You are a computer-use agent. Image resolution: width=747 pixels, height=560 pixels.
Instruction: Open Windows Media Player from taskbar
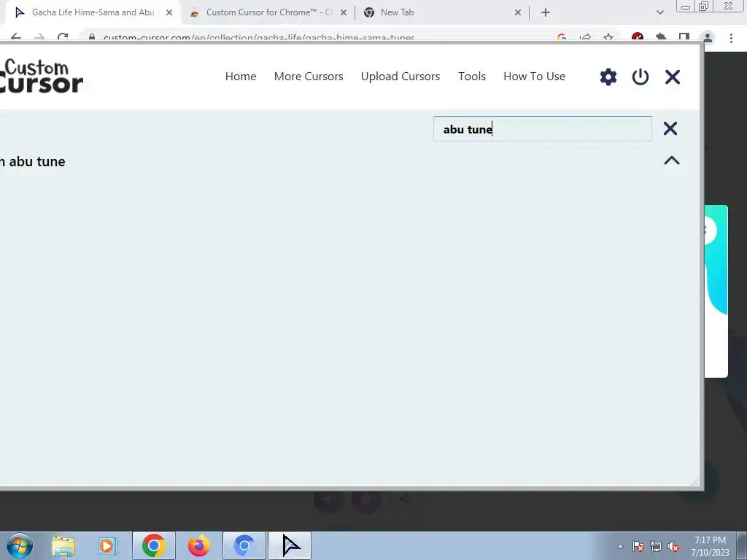pyautogui.click(x=108, y=546)
